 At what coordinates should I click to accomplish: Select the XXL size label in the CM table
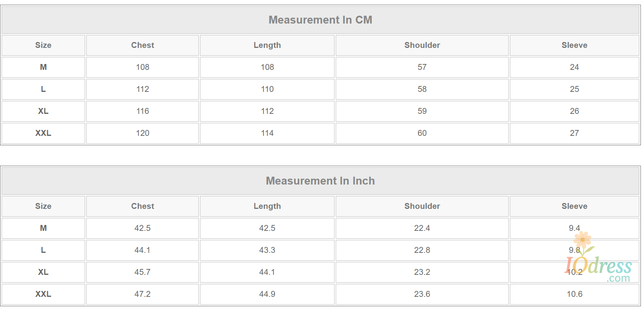pos(43,133)
